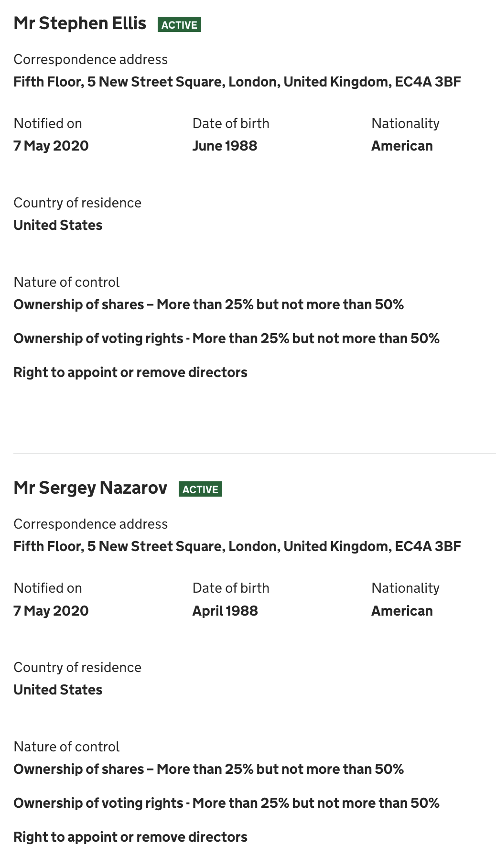This screenshot has width=496, height=868.
Task: Click Stephen Ellis's Right to appoint directors line
Action: click(x=130, y=372)
